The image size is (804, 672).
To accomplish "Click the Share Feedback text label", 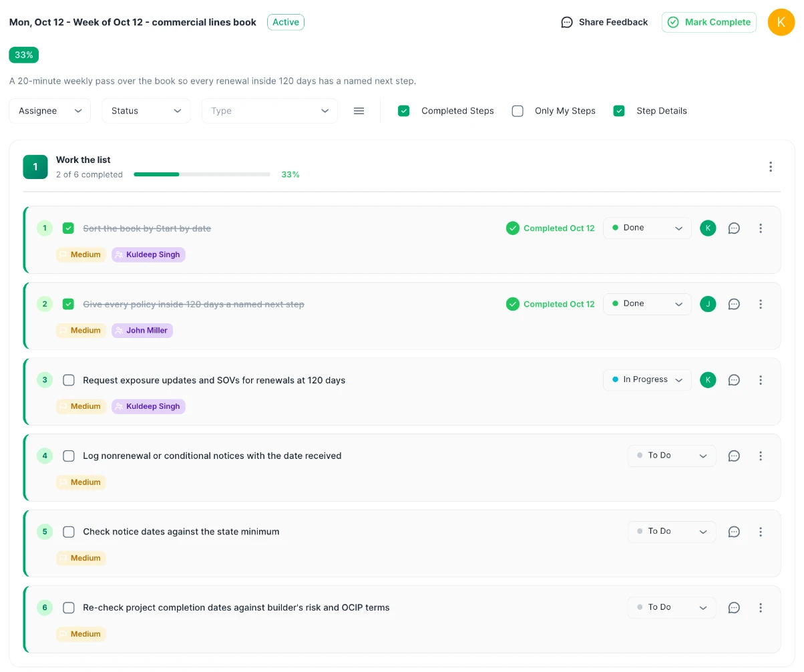I will coord(613,22).
